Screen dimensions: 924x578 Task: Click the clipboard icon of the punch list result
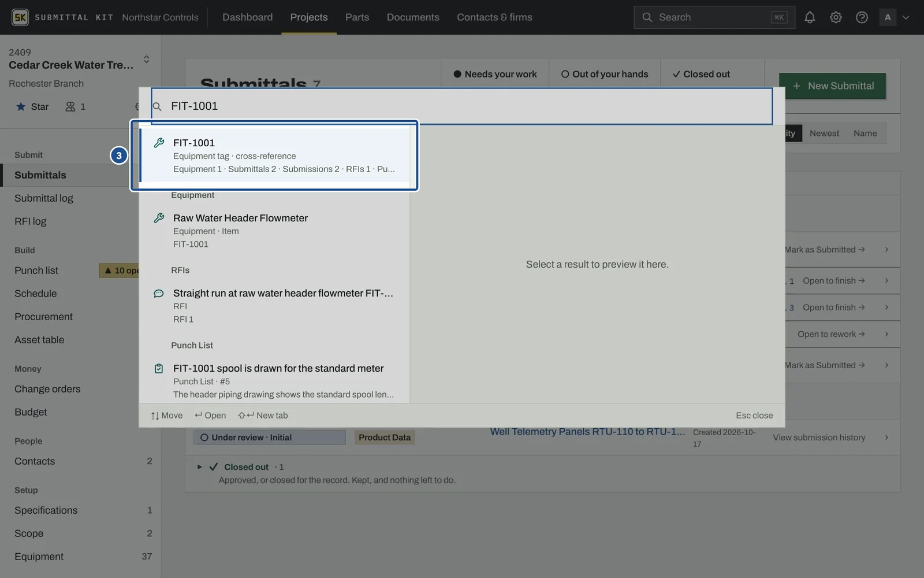pyautogui.click(x=159, y=368)
